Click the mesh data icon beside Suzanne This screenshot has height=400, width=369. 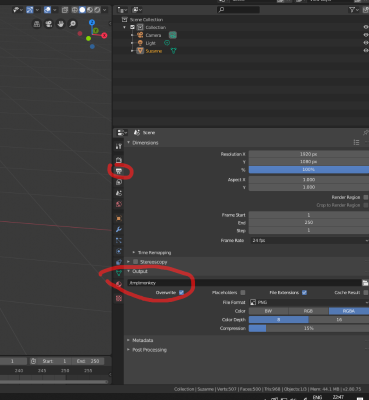point(173,51)
